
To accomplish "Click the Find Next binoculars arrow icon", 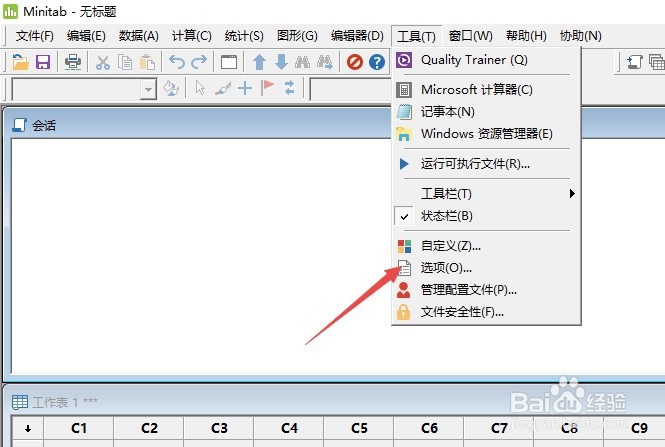I will 325,62.
